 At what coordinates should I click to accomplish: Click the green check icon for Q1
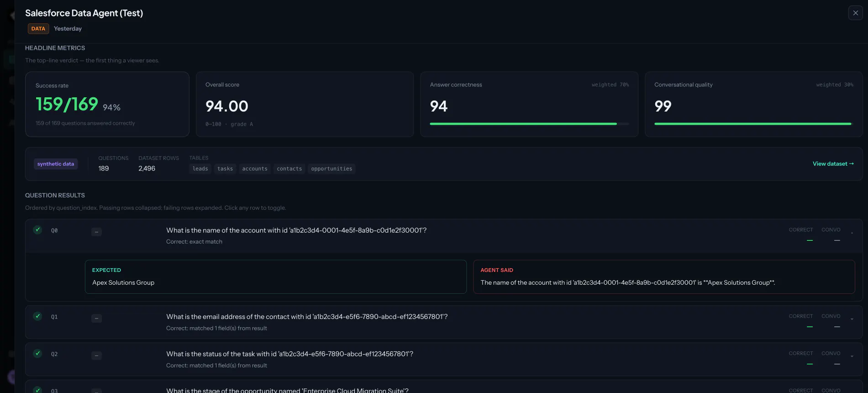[x=38, y=316]
